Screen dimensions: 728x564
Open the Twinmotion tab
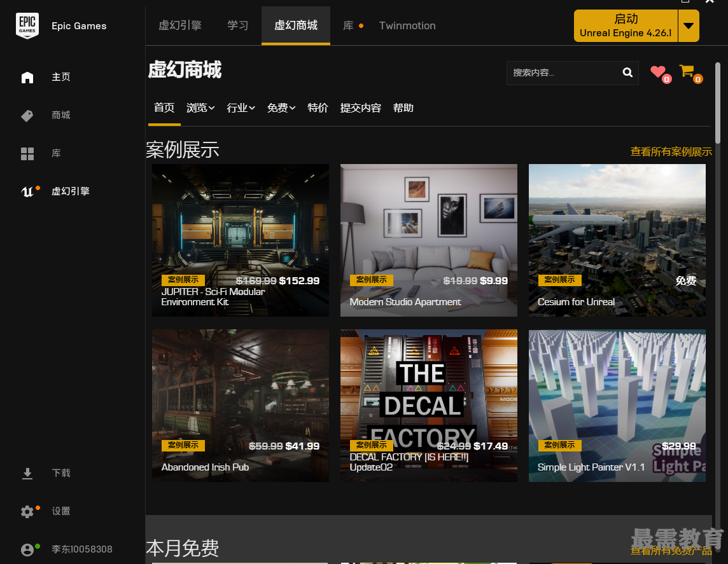407,25
